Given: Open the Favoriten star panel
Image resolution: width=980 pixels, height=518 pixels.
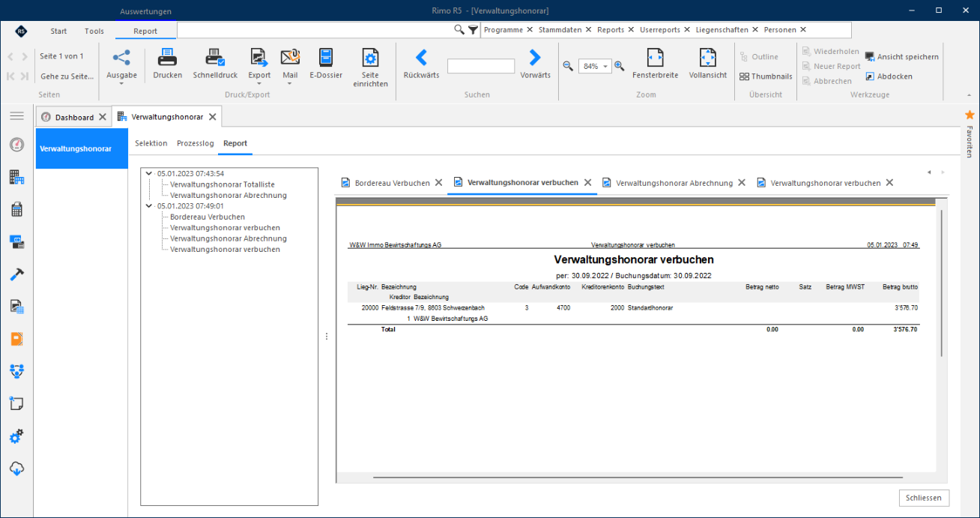Looking at the screenshot, I should [x=970, y=115].
